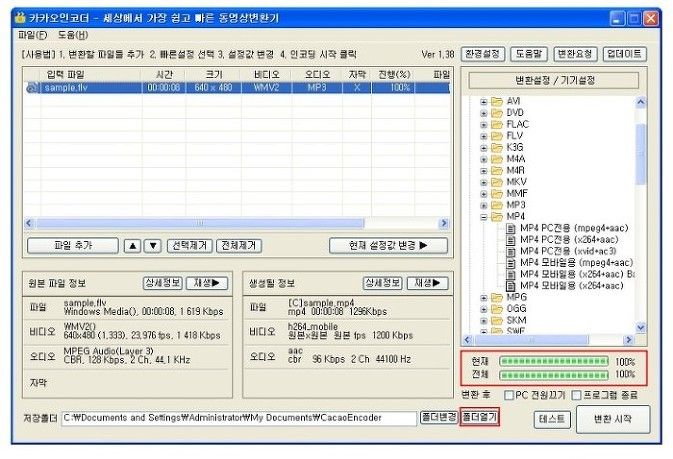
Task: Click the 변환설정 / 기기설정 header
Action: (554, 80)
